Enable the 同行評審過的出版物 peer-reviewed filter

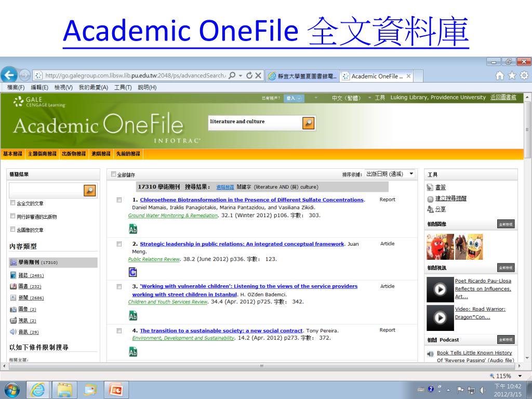click(12, 216)
